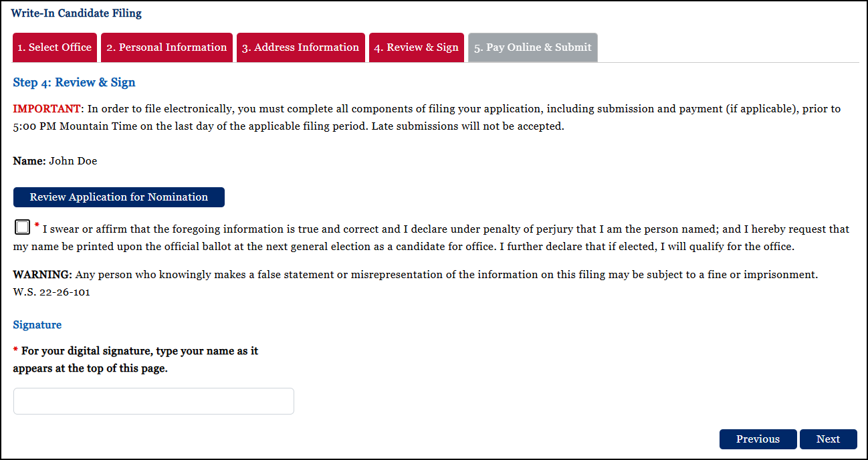Click the Step 4: Review & Sign heading

click(74, 83)
